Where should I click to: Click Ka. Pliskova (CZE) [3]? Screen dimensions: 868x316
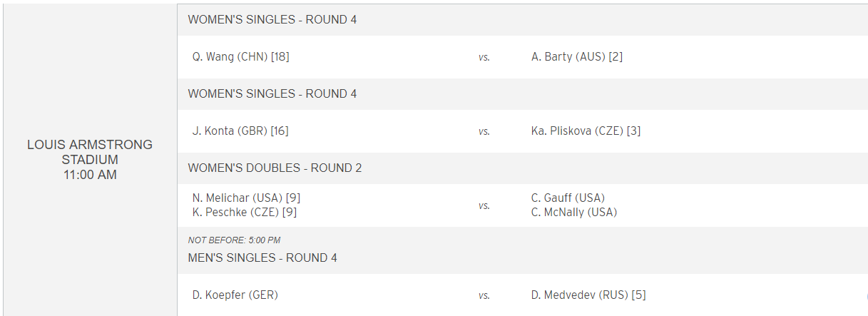[x=586, y=131]
